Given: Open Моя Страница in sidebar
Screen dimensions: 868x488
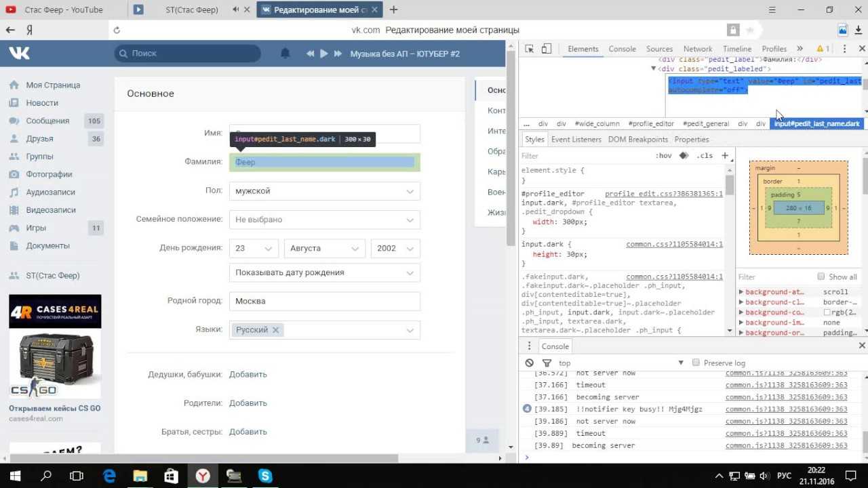Looking at the screenshot, I should (53, 85).
